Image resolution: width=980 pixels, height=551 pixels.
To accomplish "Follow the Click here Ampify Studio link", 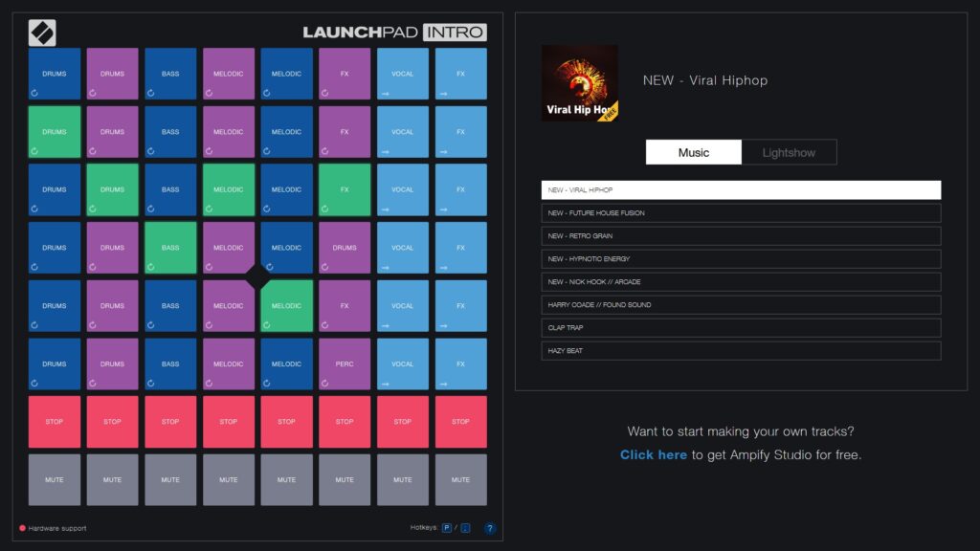I will [x=653, y=454].
